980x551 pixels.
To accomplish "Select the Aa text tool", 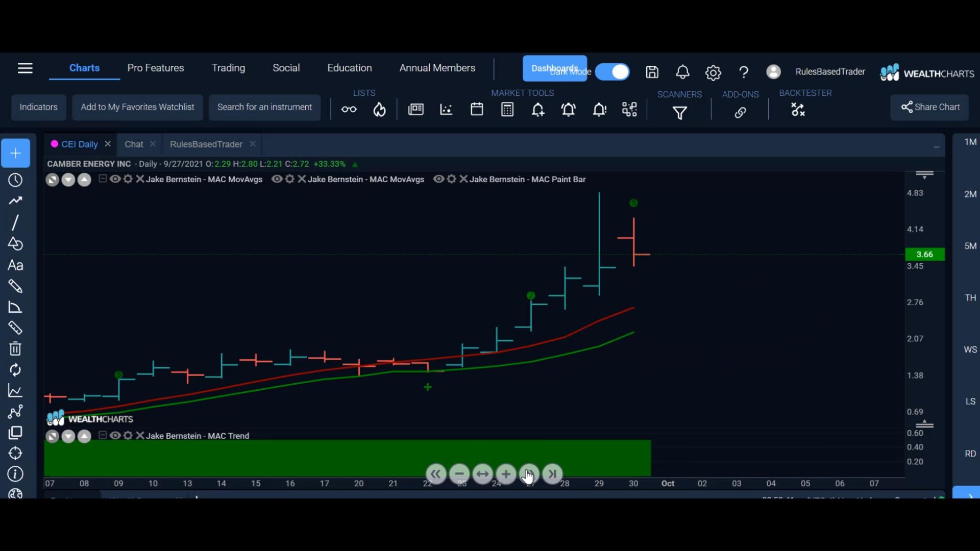I will coord(15,265).
